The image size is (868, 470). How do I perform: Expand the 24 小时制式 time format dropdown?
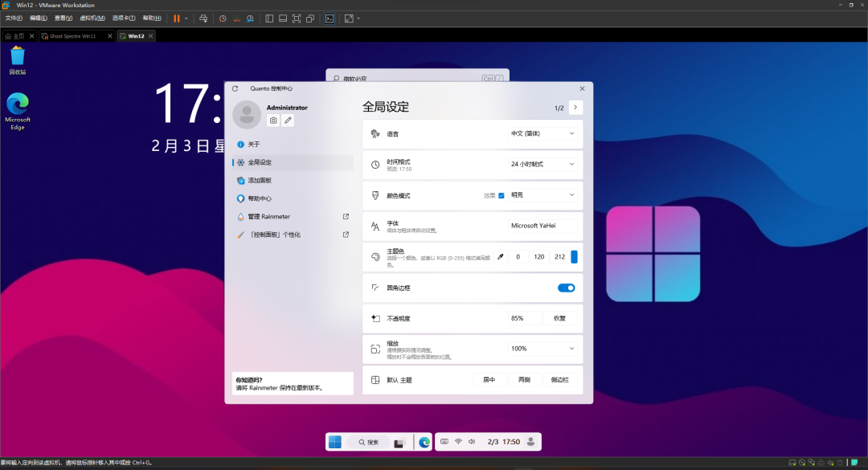542,165
